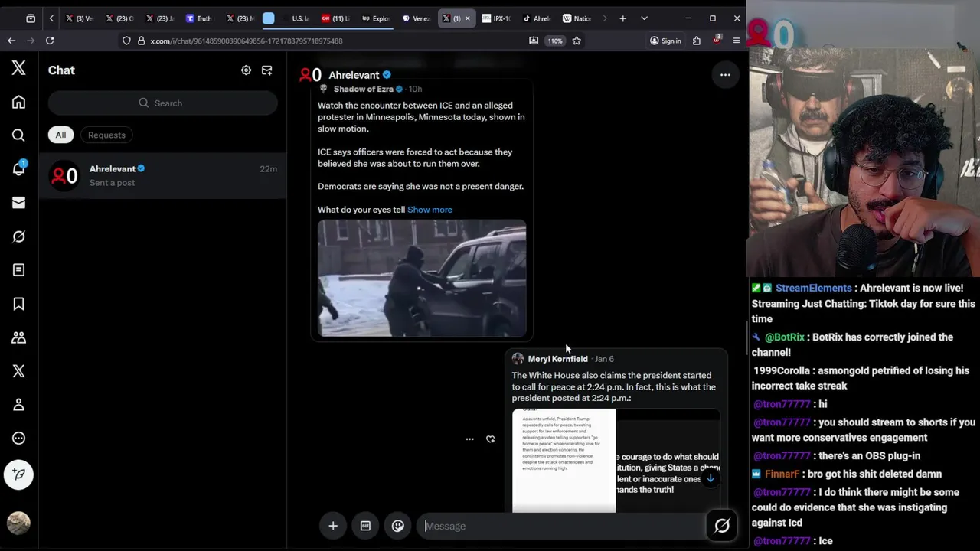Viewport: 980px width, 551px height.
Task: Click the install app icon in address bar
Action: pyautogui.click(x=534, y=41)
